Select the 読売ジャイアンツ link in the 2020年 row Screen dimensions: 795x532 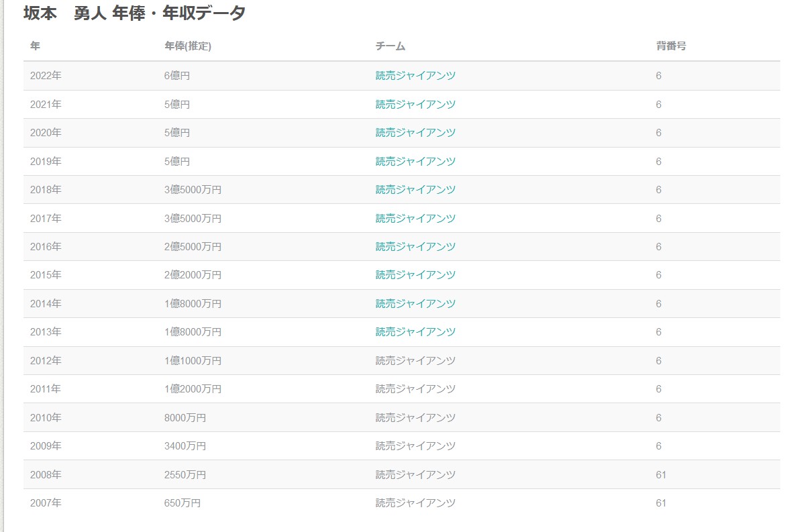point(415,133)
